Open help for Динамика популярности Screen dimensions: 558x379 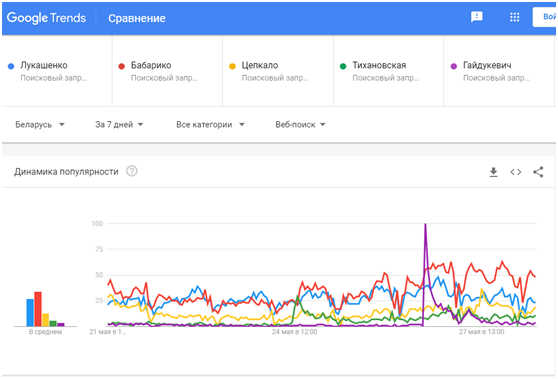coord(132,171)
